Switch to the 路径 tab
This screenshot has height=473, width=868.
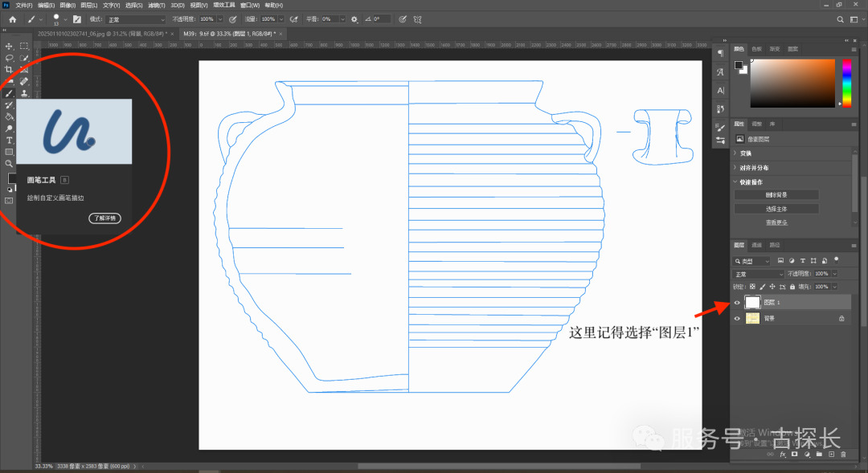tap(775, 245)
